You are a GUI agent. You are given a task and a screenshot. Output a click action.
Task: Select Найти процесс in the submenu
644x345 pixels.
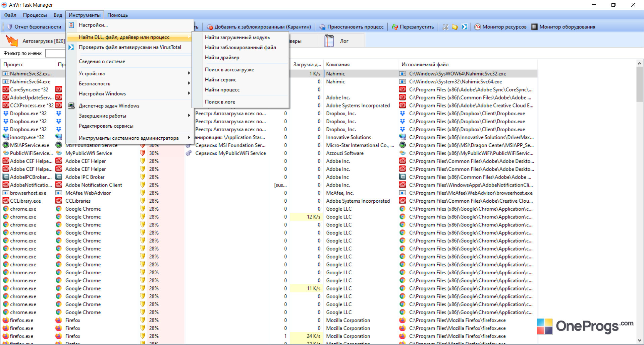240,90
